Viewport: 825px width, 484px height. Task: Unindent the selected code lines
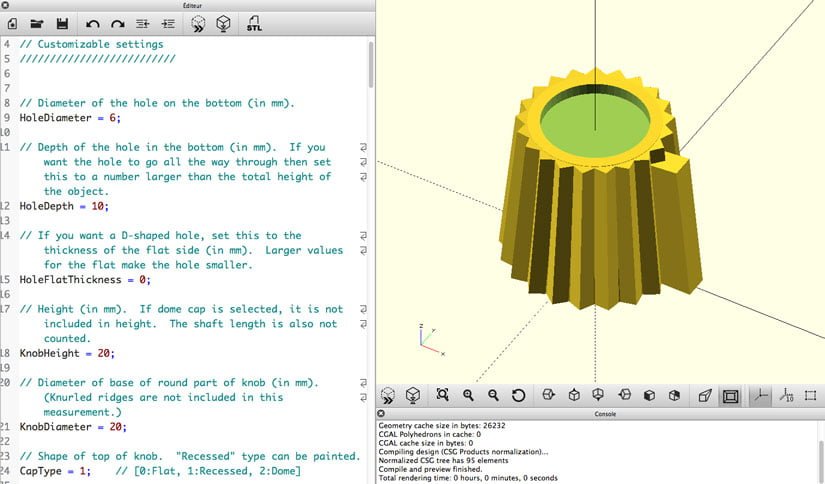point(143,24)
